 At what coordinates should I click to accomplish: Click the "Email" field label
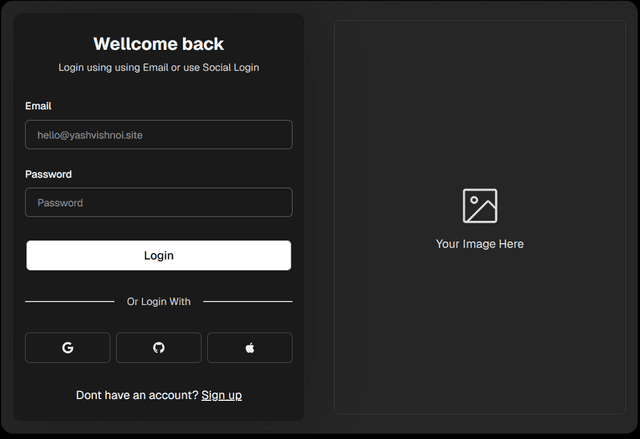click(x=38, y=106)
